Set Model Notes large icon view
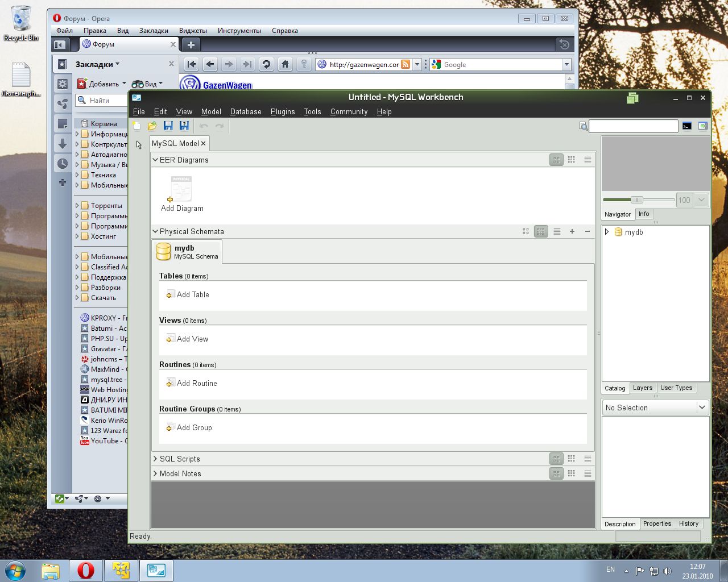The width and height of the screenshot is (728, 582). coord(556,473)
